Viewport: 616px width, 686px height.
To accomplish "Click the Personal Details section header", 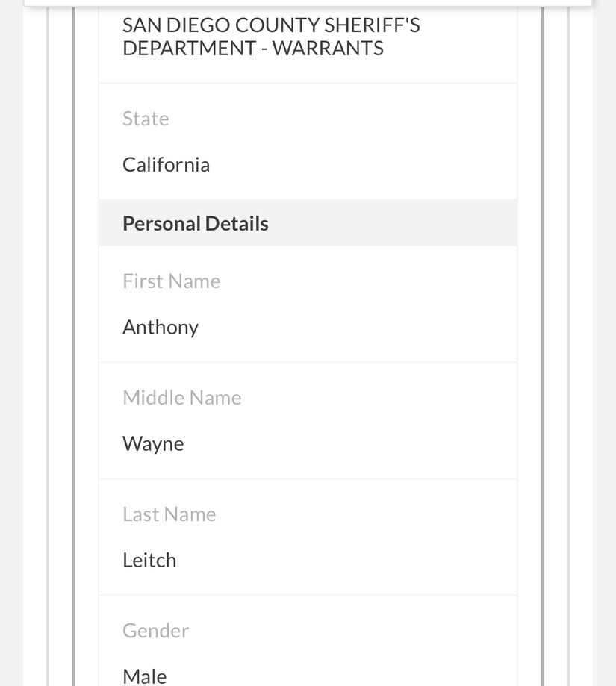I will click(308, 223).
